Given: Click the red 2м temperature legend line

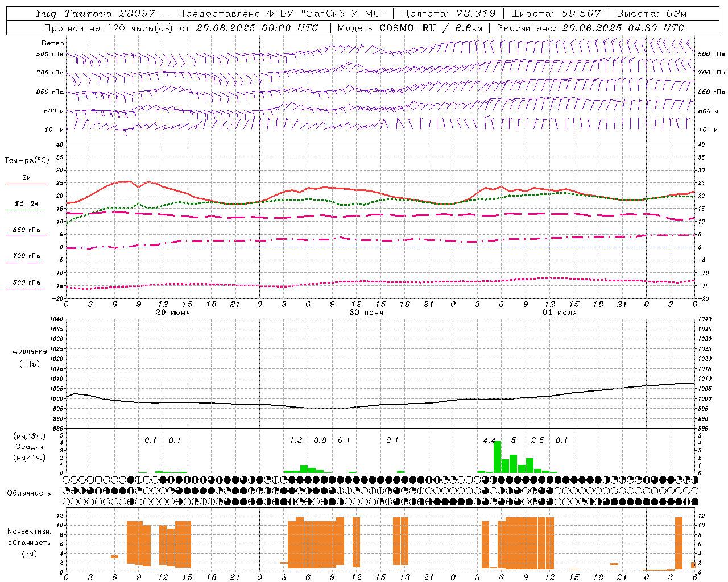Looking at the screenshot, I should (x=26, y=184).
